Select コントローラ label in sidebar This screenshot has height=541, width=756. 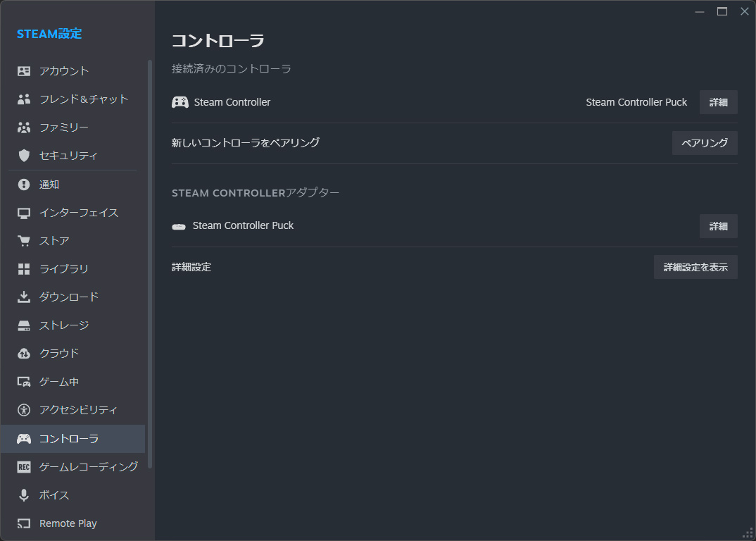tap(69, 439)
